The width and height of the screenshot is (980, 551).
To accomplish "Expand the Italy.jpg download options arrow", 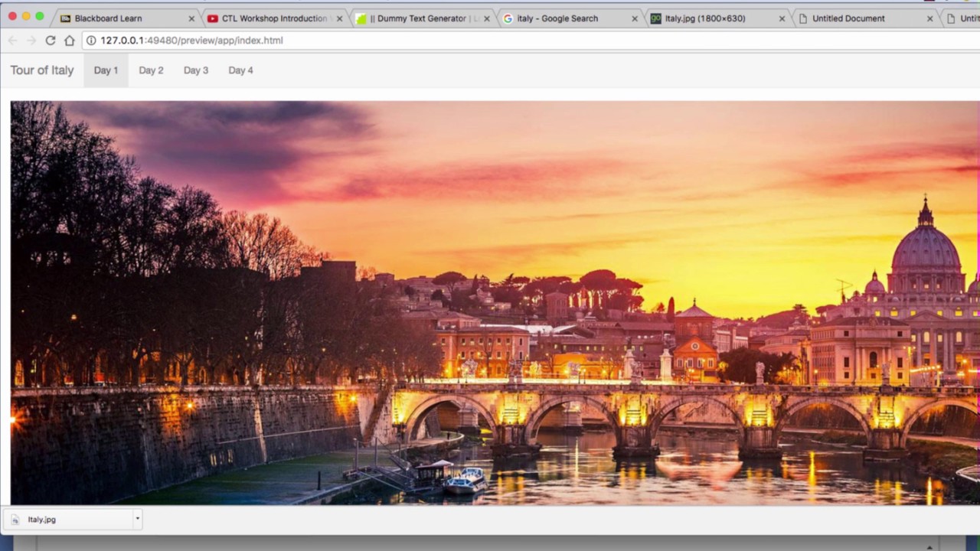I will [137, 519].
